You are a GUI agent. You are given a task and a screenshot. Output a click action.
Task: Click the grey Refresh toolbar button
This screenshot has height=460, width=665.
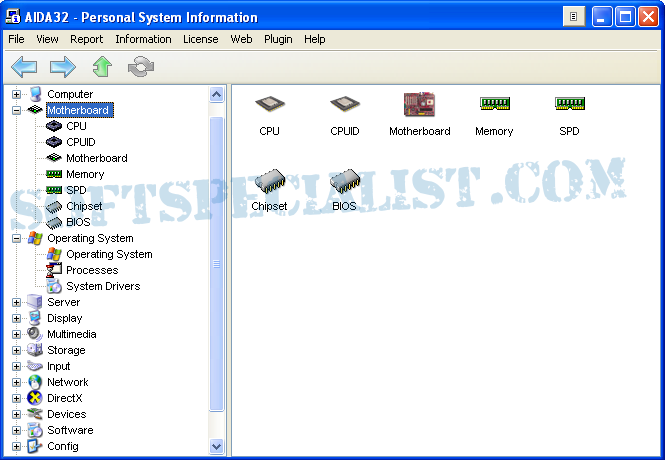click(141, 67)
